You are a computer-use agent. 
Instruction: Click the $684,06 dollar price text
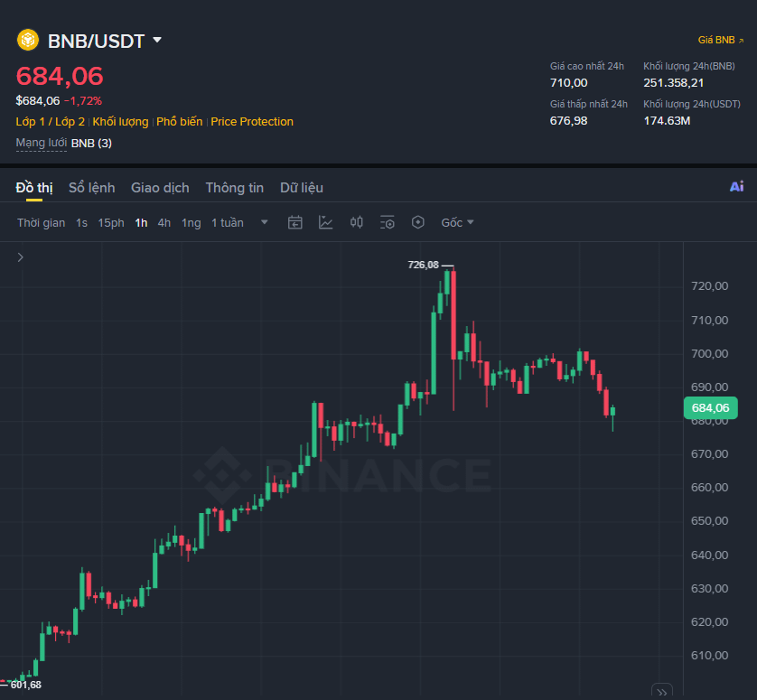coord(38,101)
